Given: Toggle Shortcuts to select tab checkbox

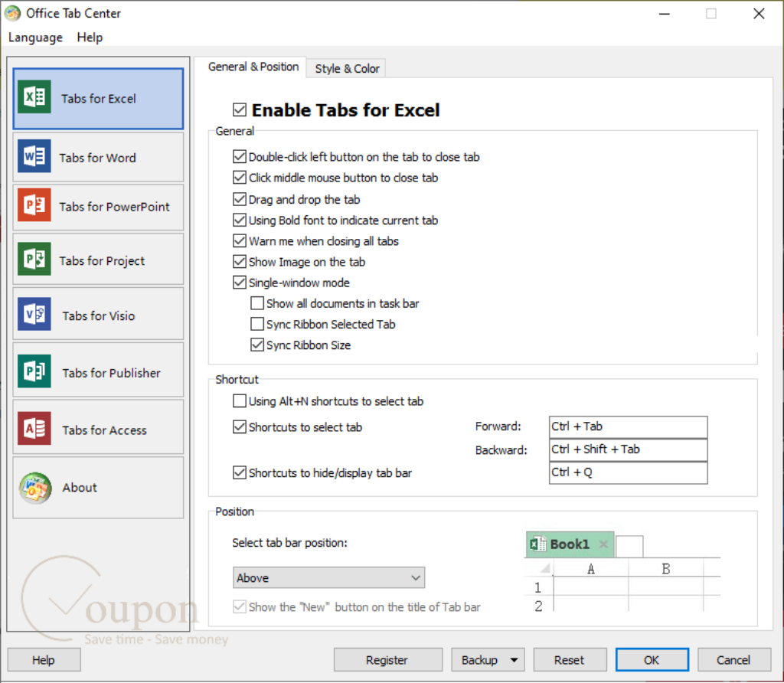Looking at the screenshot, I should (x=240, y=427).
